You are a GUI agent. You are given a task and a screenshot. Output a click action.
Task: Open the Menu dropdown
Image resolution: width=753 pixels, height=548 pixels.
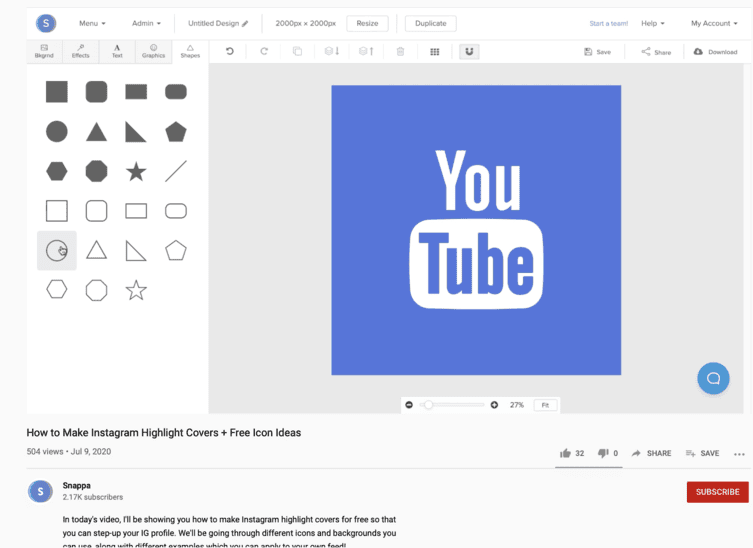[92, 23]
